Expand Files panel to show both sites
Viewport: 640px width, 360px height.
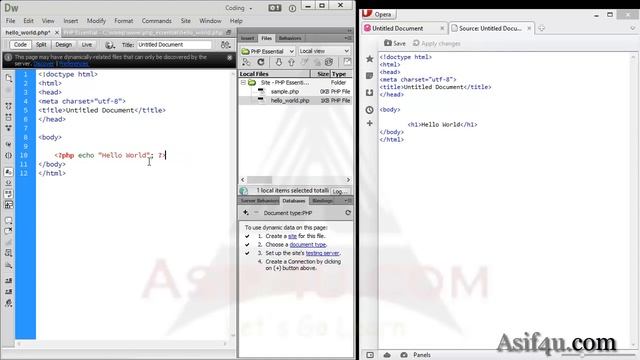(347, 62)
